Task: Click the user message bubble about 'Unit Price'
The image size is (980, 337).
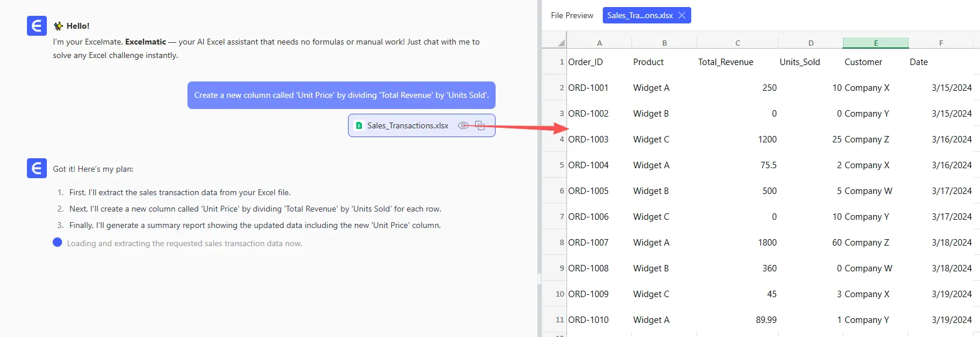Action: (x=341, y=95)
